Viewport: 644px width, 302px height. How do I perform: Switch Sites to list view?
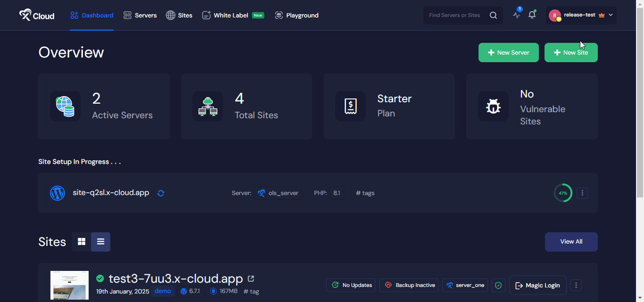(100, 242)
